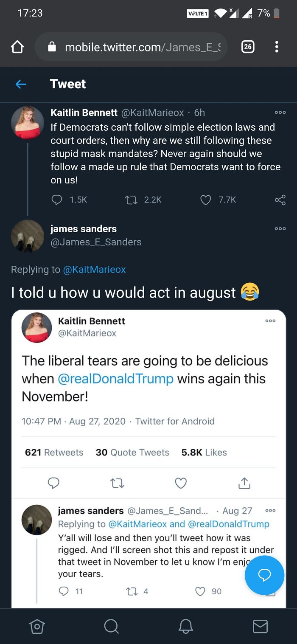Open the @KaitMarieox link in Replying to

94,270
